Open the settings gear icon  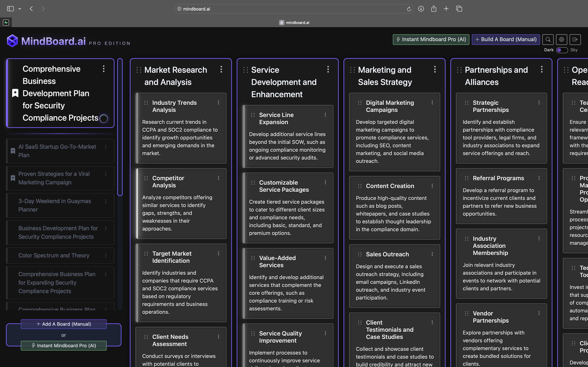pos(561,40)
